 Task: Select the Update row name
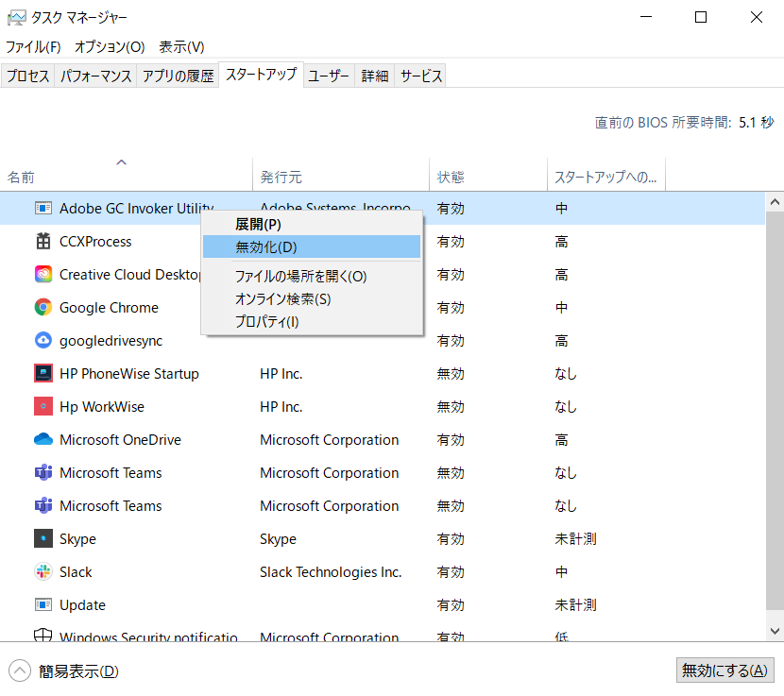tap(82, 604)
